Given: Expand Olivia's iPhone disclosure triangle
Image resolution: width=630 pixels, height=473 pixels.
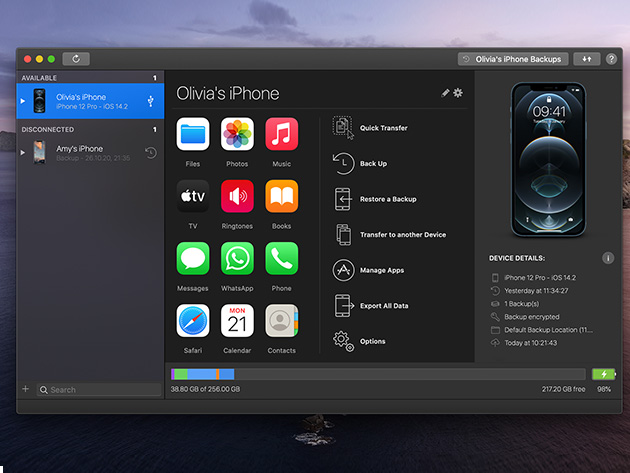Looking at the screenshot, I should pos(23,101).
